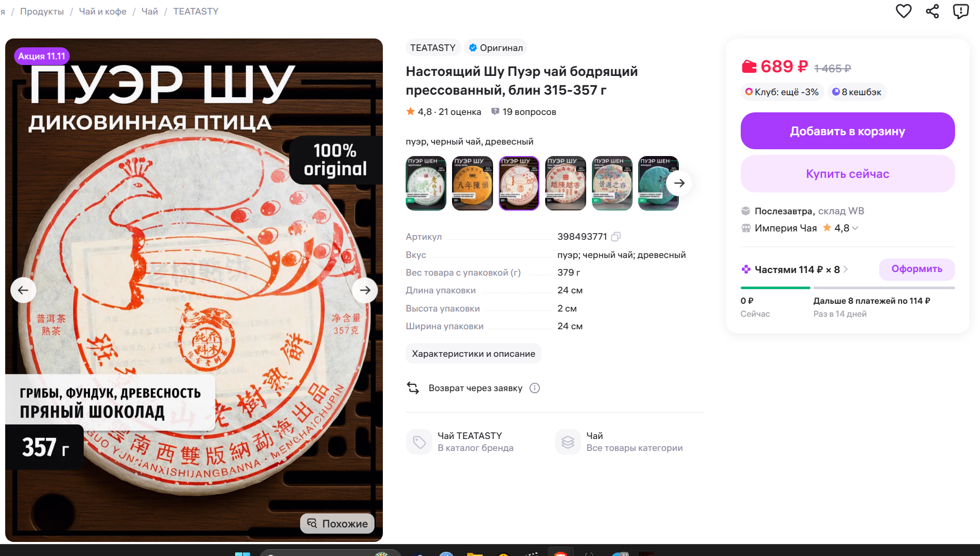Add product to favorites with heart icon

(x=904, y=11)
